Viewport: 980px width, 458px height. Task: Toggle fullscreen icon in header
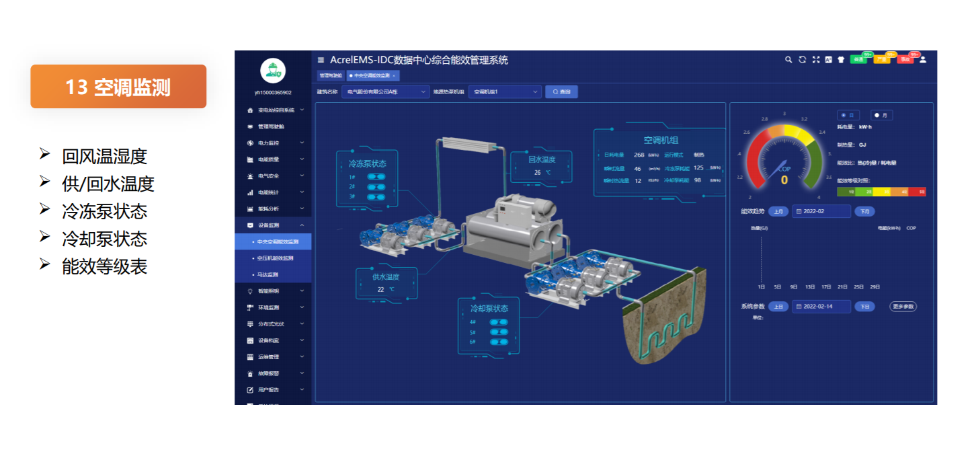tap(816, 59)
